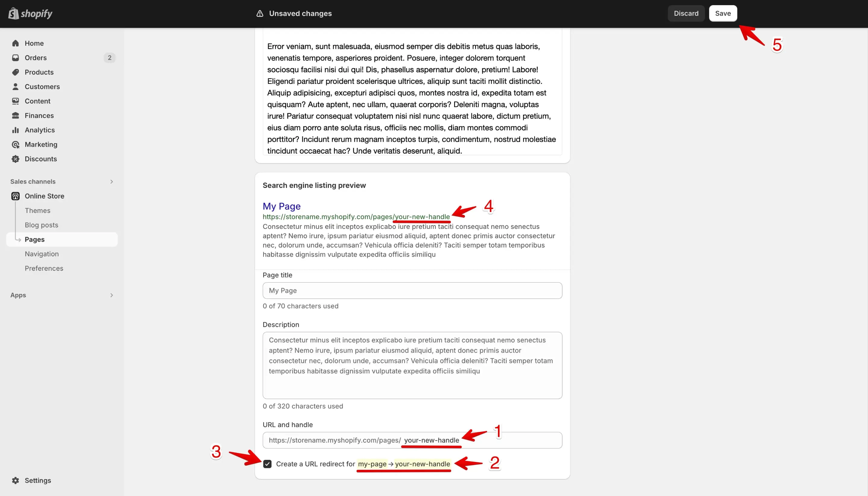Click the Marketing target icon
This screenshot has height=496, width=868.
tap(15, 145)
